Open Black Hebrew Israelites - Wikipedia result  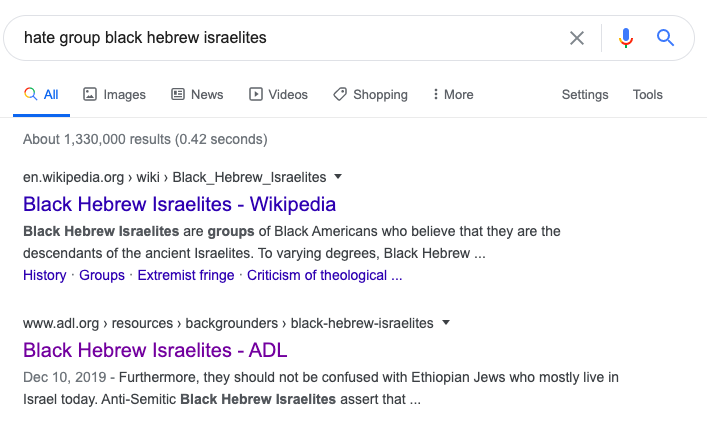tap(179, 205)
